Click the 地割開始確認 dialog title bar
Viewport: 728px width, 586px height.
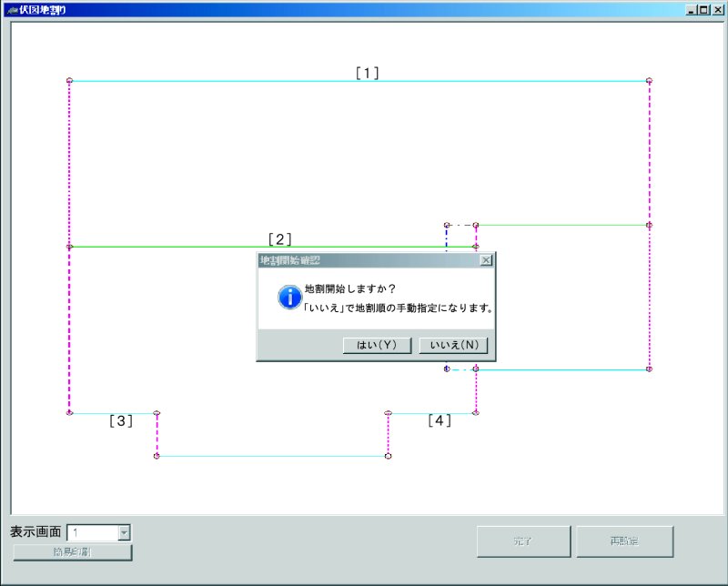coord(364,260)
